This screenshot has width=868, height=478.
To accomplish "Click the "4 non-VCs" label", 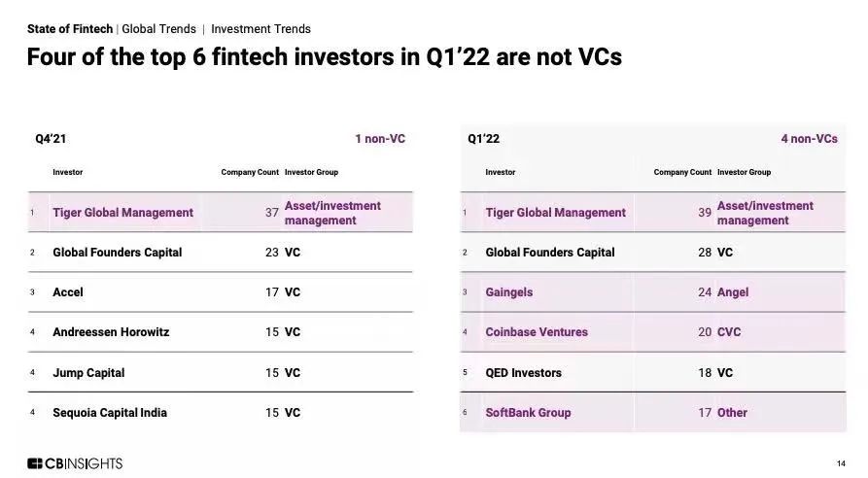I will pyautogui.click(x=809, y=139).
